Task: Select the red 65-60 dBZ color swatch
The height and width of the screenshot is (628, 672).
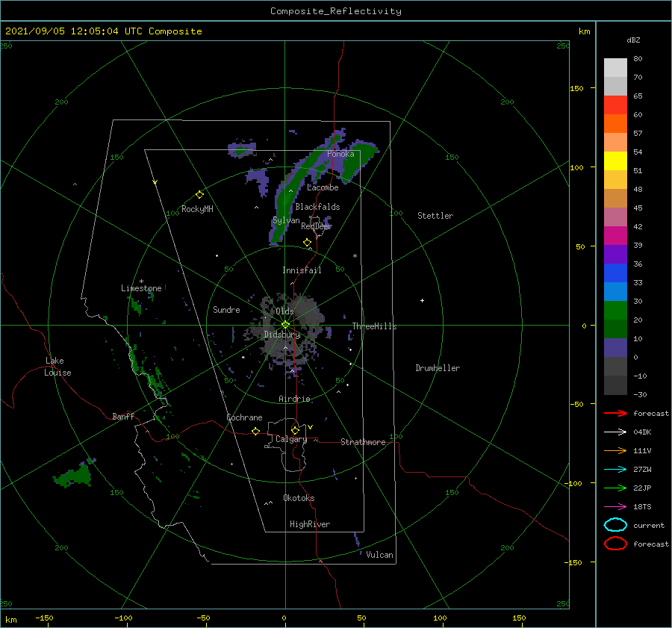Action: click(x=615, y=105)
